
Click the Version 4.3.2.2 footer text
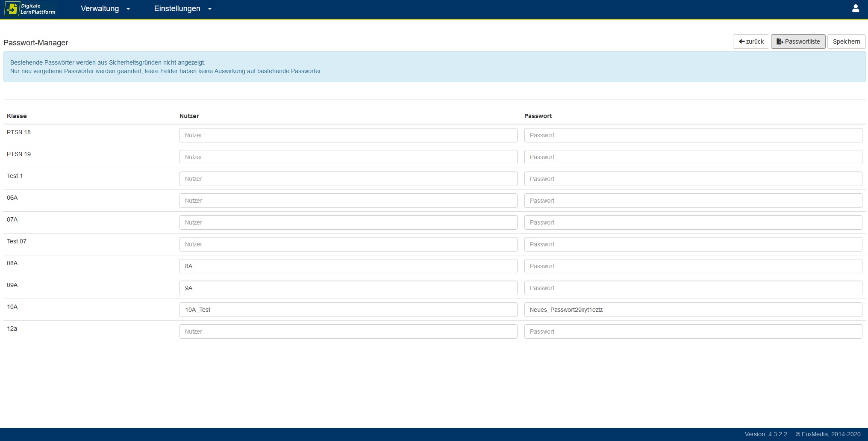766,434
